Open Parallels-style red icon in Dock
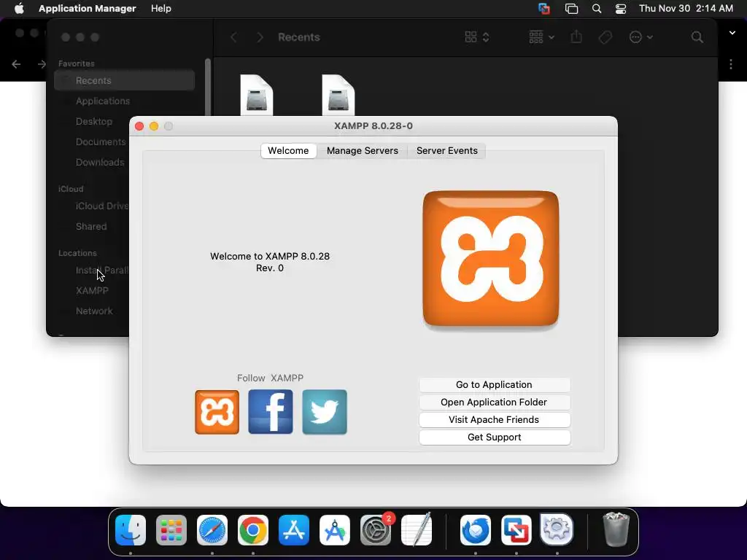The height and width of the screenshot is (560, 747). point(516,530)
